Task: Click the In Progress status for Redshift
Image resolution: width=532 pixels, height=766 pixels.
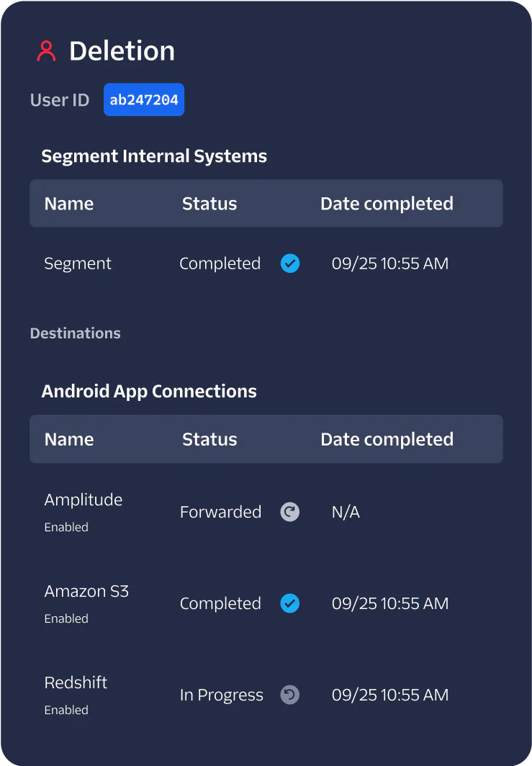Action: point(222,695)
